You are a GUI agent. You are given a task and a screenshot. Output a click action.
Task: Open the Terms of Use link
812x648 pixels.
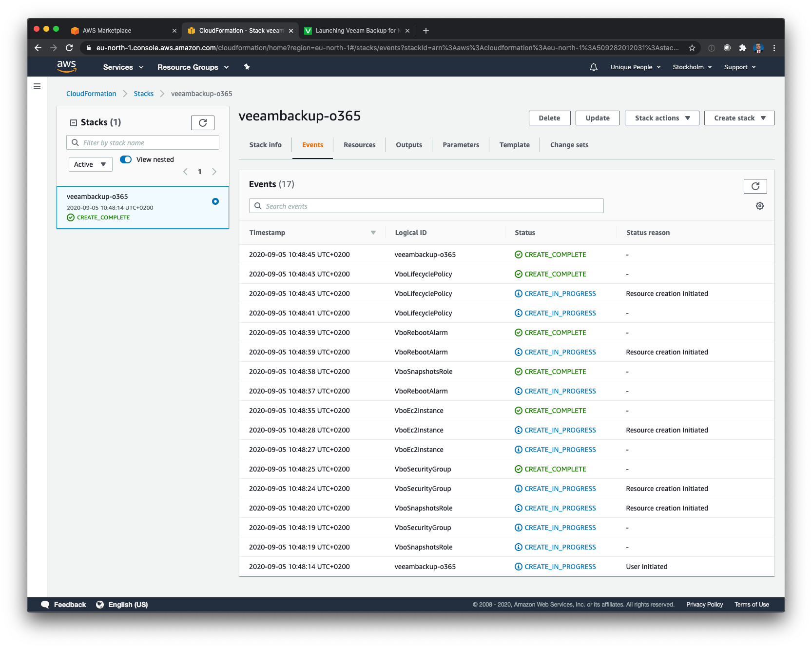pos(752,605)
